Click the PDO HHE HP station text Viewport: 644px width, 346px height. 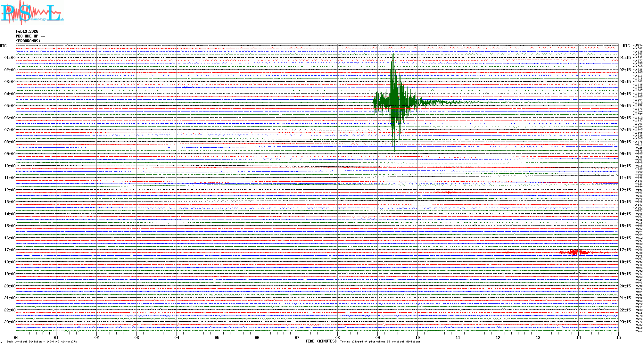[x=30, y=36]
